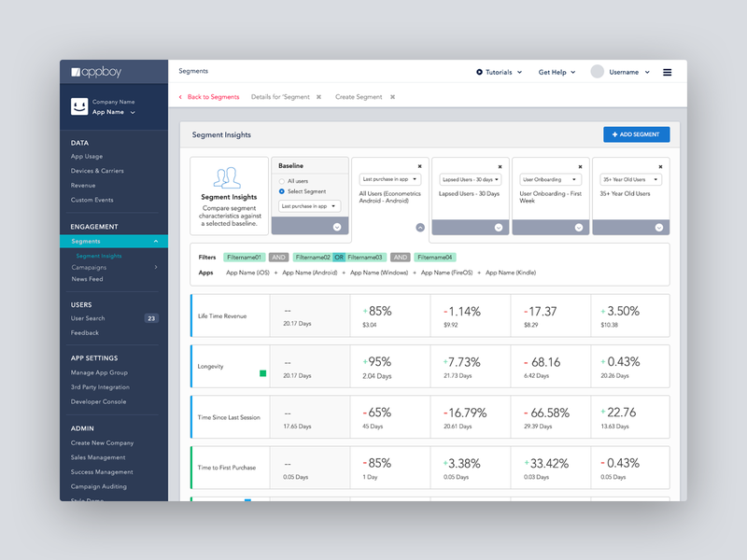Open the User Onboarding segment dropdown

[x=551, y=179]
